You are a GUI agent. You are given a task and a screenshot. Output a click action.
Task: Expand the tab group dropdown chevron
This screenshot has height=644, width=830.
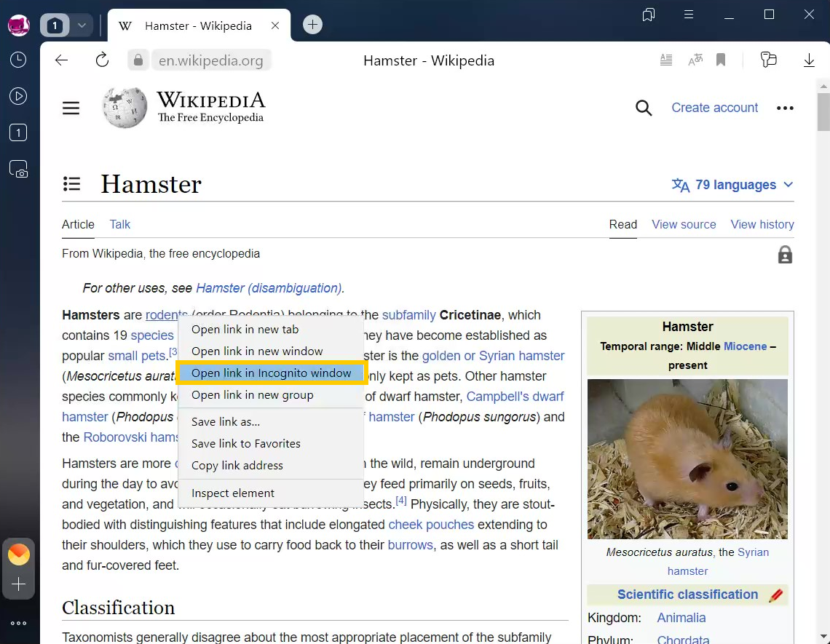coord(82,25)
